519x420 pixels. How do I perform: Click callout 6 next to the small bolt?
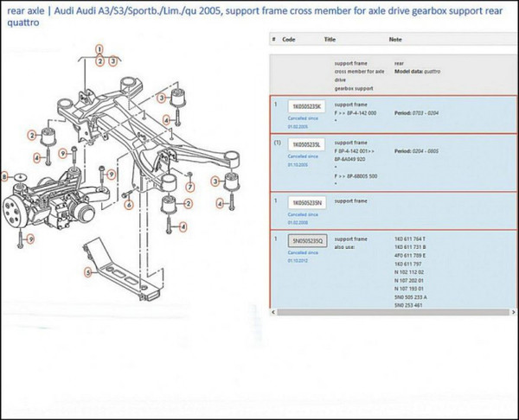coord(127,205)
